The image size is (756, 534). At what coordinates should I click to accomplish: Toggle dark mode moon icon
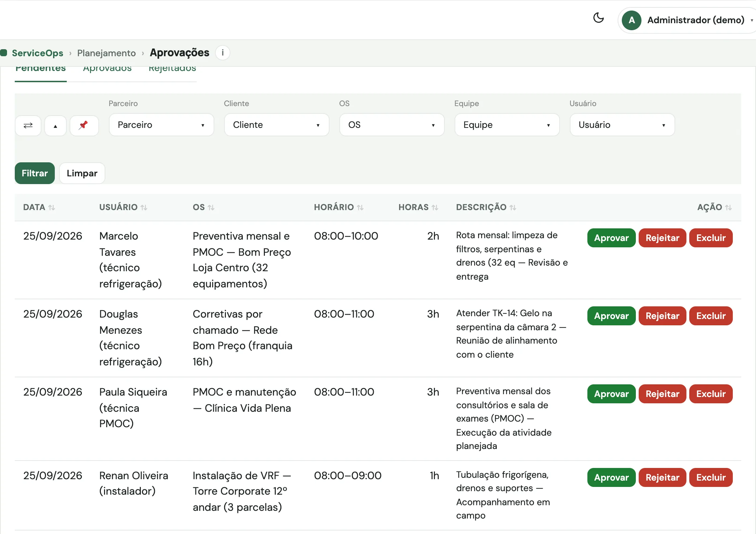(598, 18)
